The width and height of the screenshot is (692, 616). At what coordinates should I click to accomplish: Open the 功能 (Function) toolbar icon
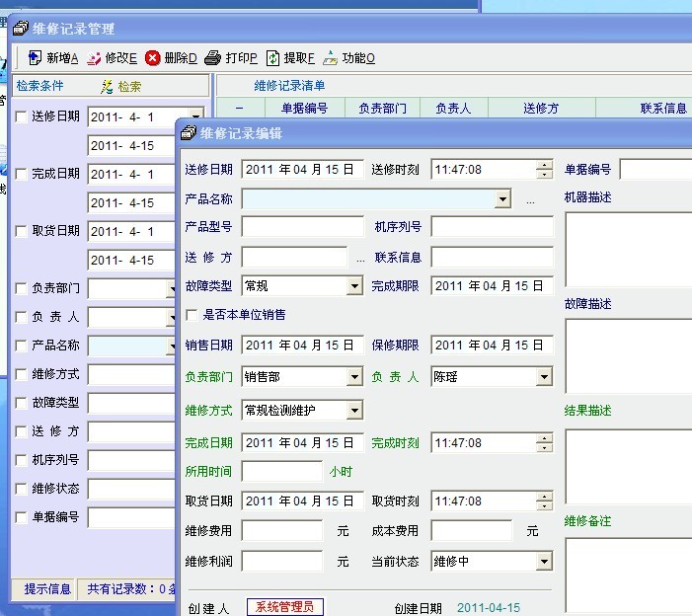331,58
